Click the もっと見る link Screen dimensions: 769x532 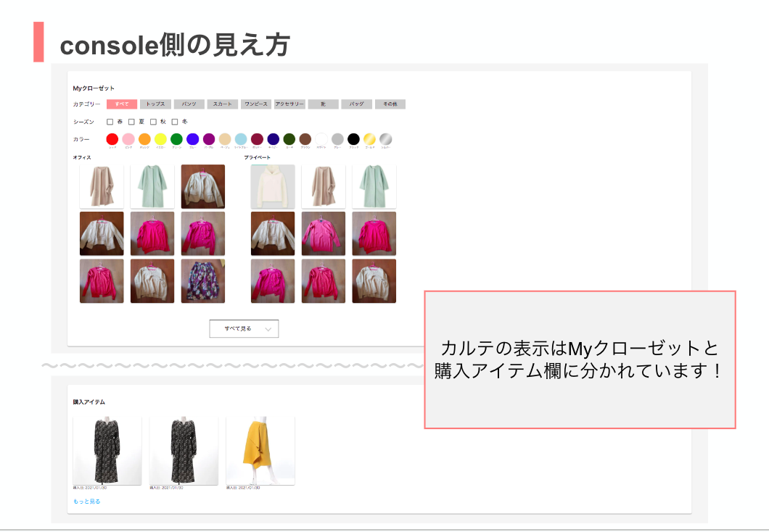point(86,502)
